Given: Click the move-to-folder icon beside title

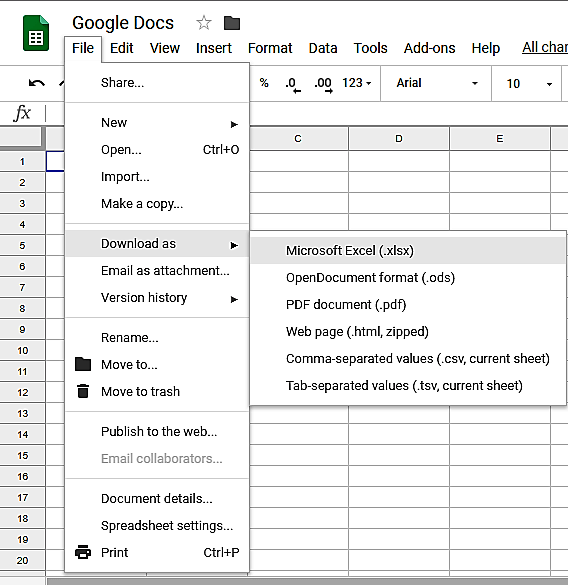Looking at the screenshot, I should pos(232,23).
